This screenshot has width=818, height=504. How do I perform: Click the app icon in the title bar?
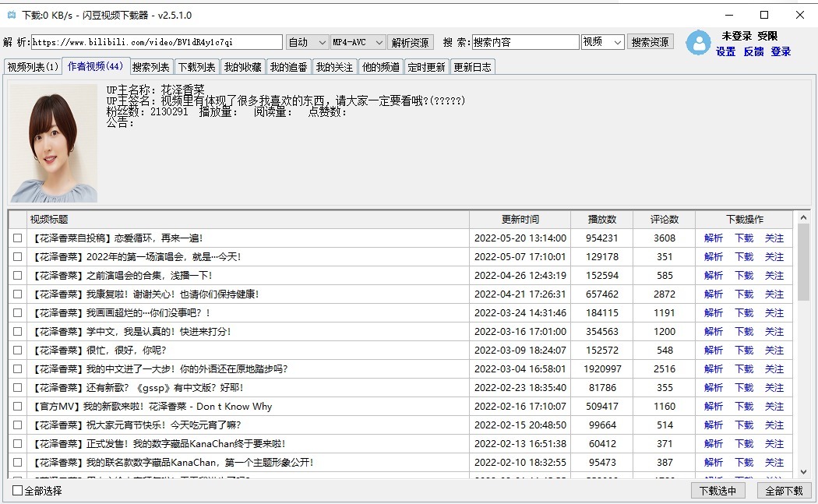coord(11,15)
